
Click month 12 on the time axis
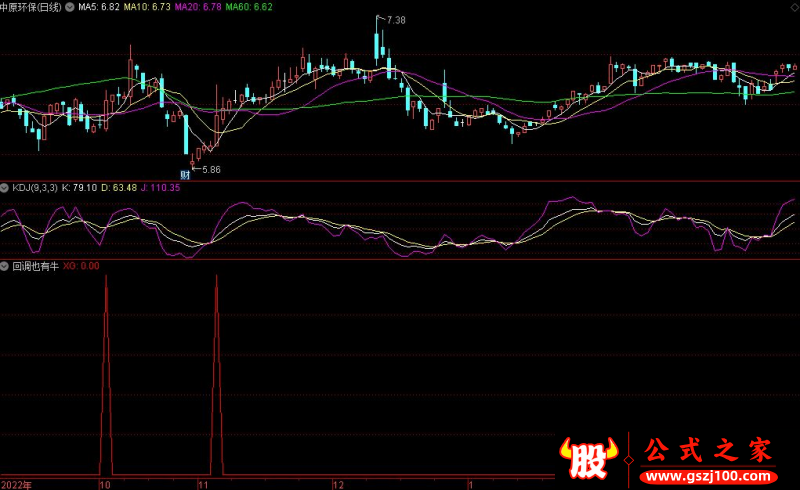[338, 484]
